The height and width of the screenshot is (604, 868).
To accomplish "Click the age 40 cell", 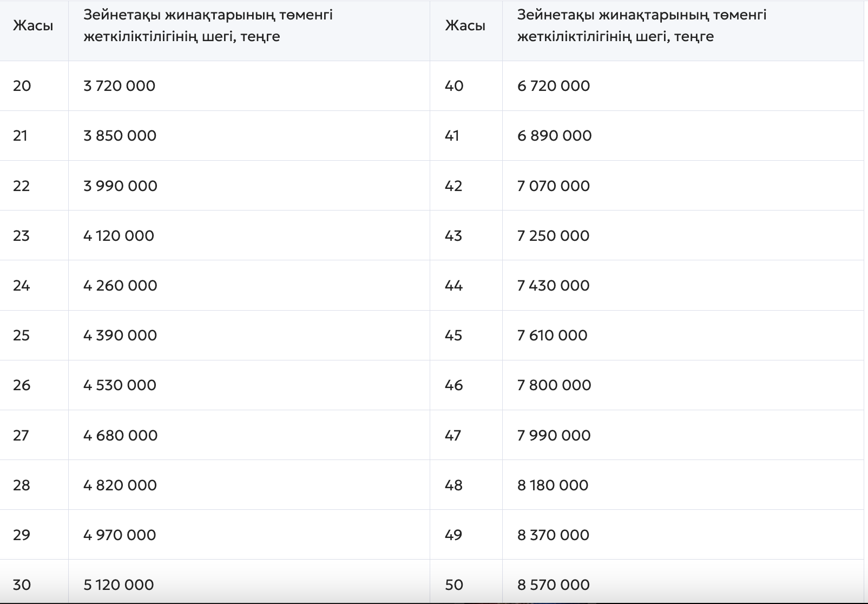I will pos(454,86).
